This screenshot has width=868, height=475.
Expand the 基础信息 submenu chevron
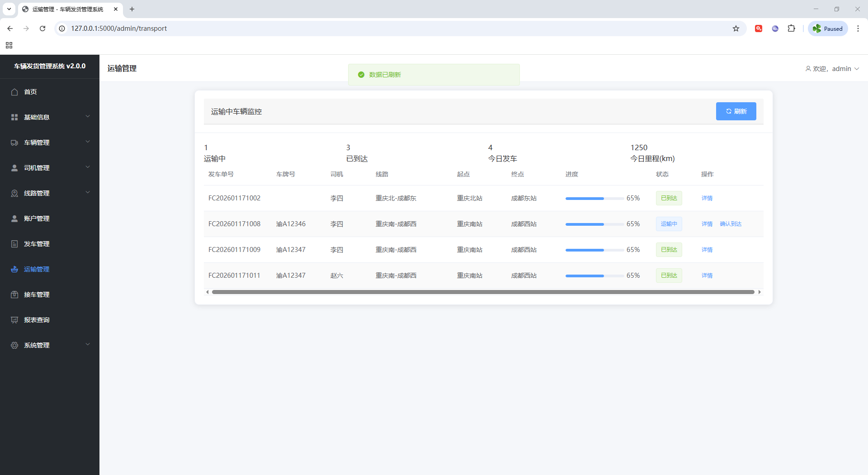88,117
